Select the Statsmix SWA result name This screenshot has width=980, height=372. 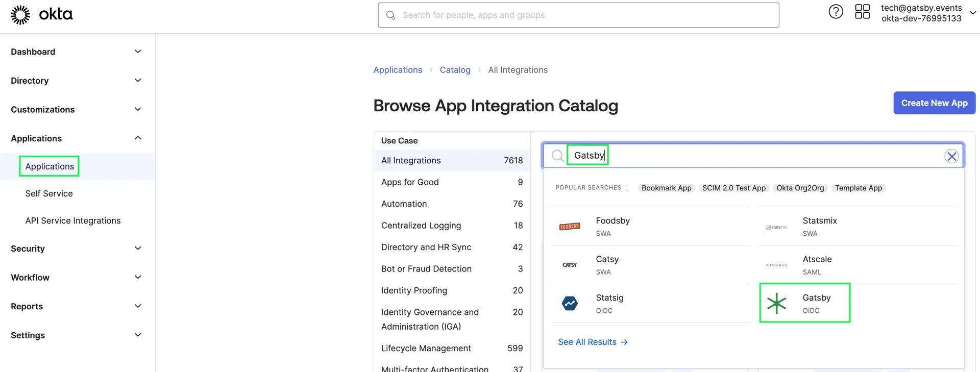pos(820,220)
